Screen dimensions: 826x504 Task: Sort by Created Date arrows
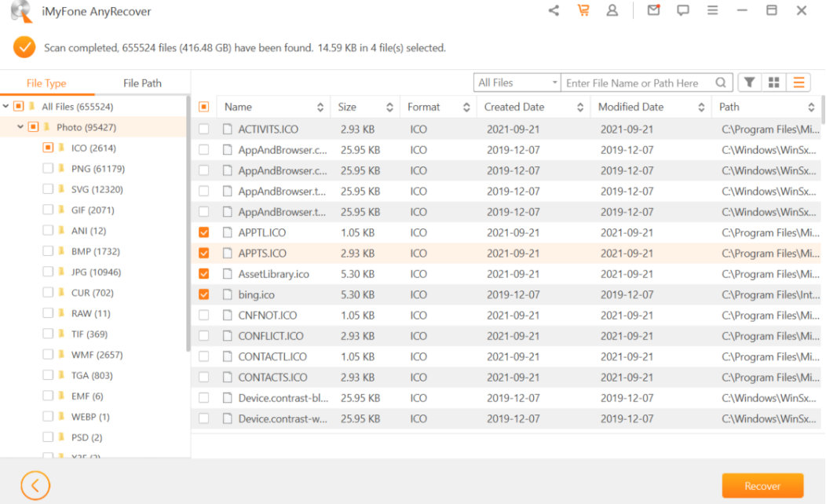point(580,108)
